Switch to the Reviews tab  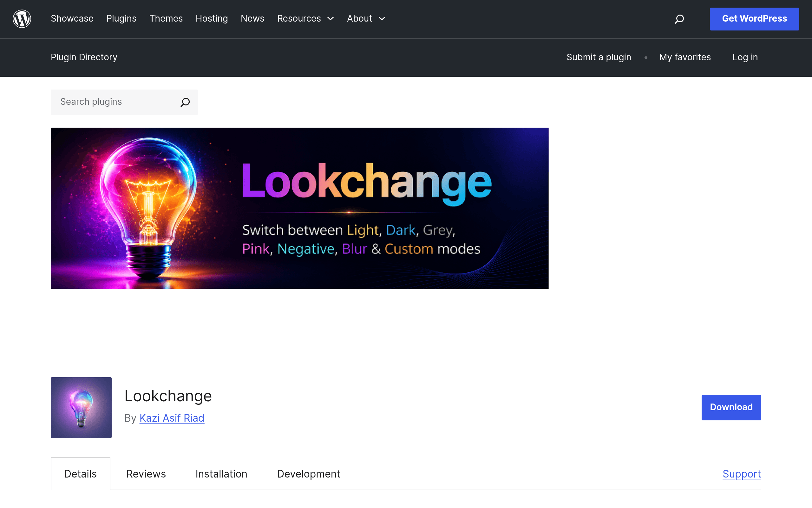coord(146,474)
